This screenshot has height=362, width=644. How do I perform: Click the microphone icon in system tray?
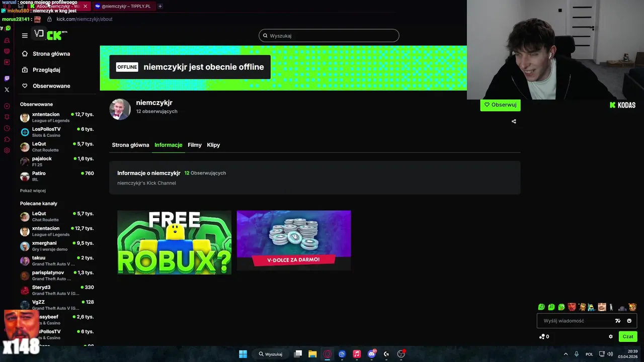coord(577,354)
